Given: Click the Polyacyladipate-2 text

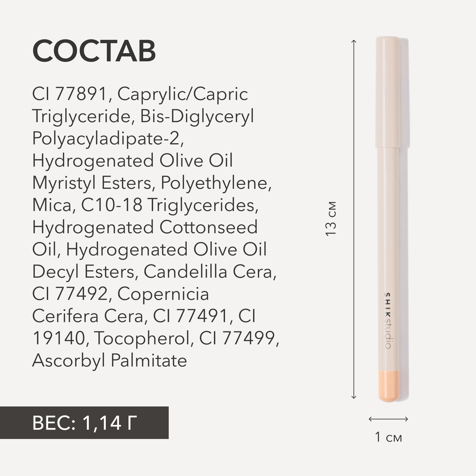Looking at the screenshot, I should (108, 139).
